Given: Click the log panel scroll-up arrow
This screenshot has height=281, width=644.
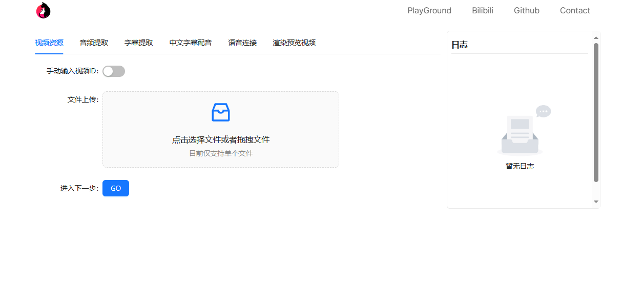Looking at the screenshot, I should (596, 37).
